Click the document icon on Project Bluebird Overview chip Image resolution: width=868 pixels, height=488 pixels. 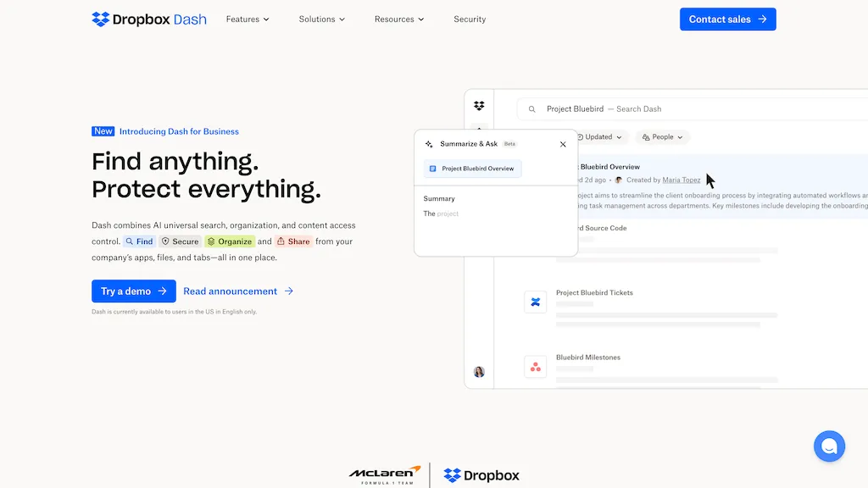click(x=434, y=169)
